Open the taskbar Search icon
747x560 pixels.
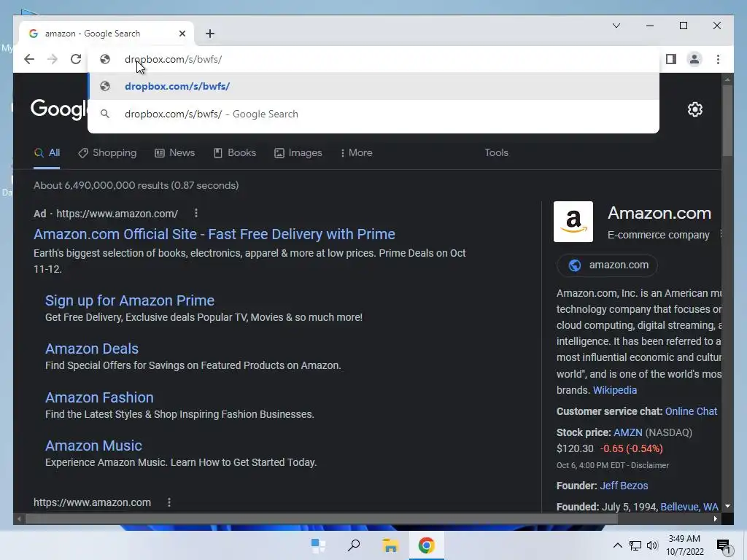(354, 545)
